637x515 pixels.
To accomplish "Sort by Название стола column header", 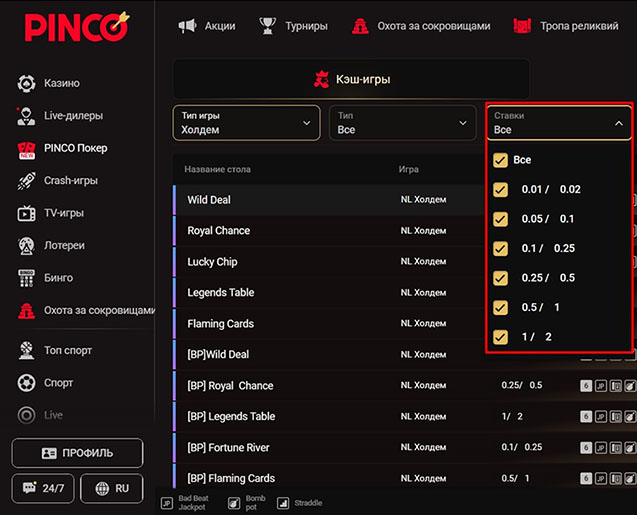I will [217, 169].
